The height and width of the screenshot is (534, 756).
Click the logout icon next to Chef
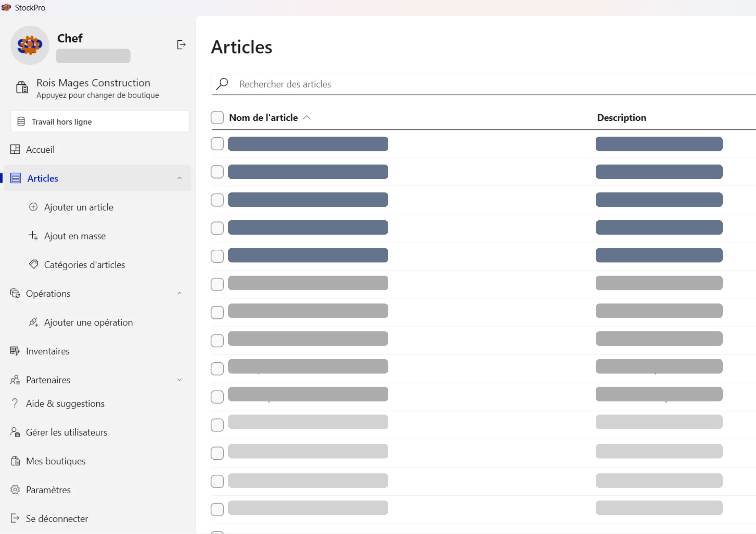(x=181, y=45)
